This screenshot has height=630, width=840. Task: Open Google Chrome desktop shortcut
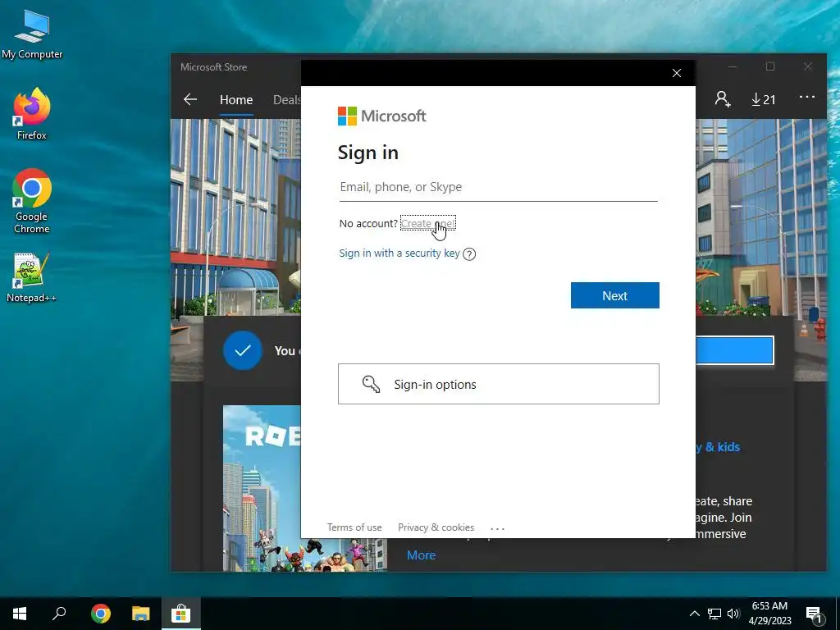click(32, 202)
